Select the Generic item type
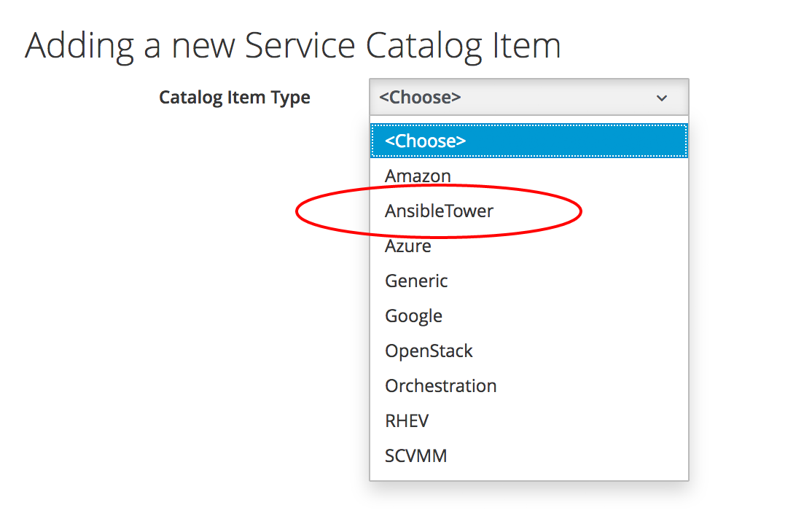 tap(416, 281)
